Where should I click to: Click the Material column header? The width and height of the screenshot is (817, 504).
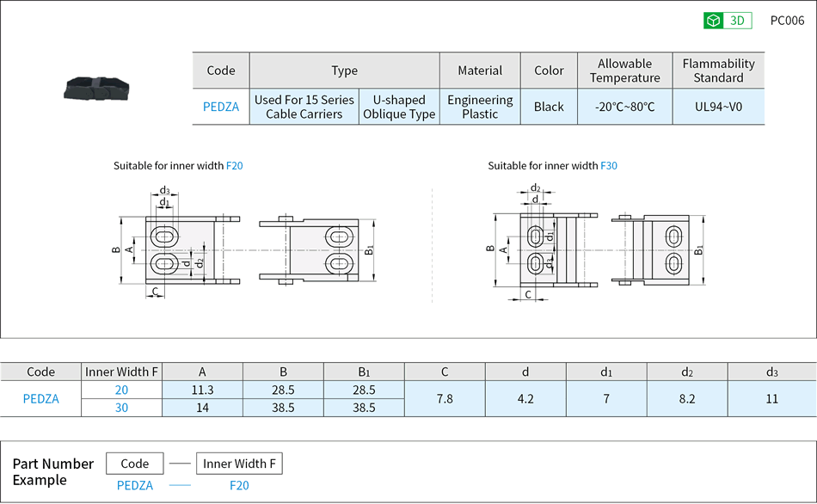tap(480, 71)
